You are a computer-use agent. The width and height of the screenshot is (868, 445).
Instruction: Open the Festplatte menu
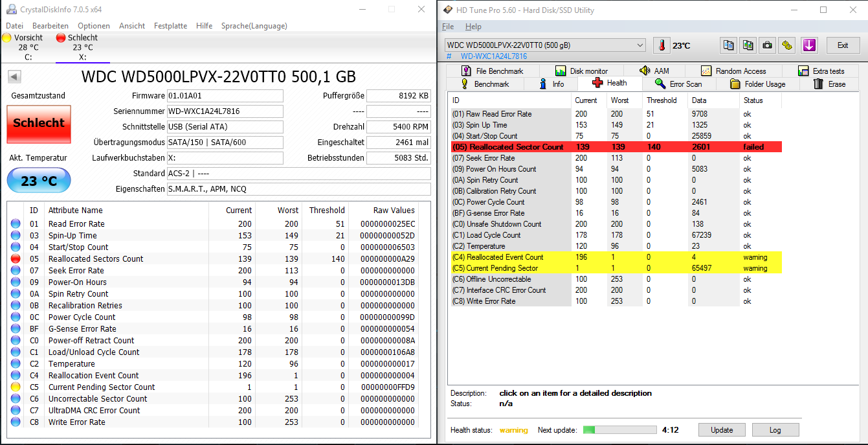170,26
